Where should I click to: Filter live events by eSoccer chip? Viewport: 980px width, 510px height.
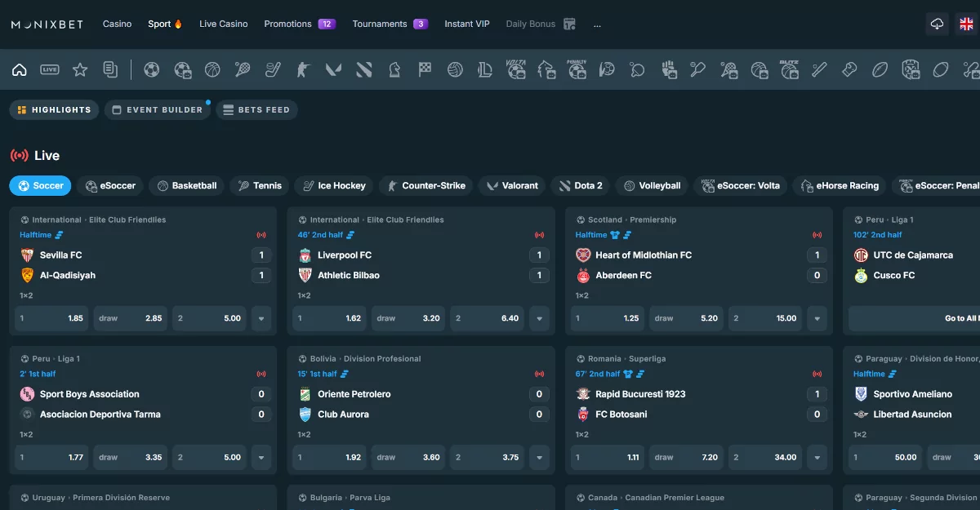click(110, 186)
